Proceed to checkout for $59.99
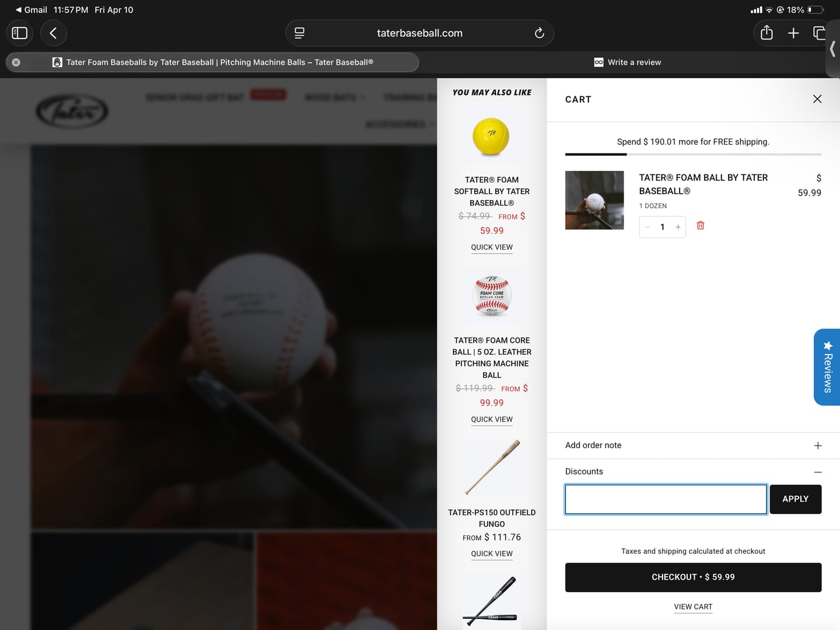Image resolution: width=840 pixels, height=630 pixels. click(x=693, y=577)
